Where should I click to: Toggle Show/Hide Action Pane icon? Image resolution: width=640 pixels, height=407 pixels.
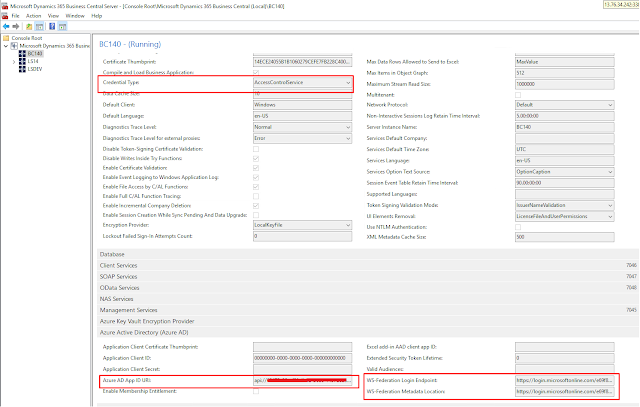coord(62,27)
